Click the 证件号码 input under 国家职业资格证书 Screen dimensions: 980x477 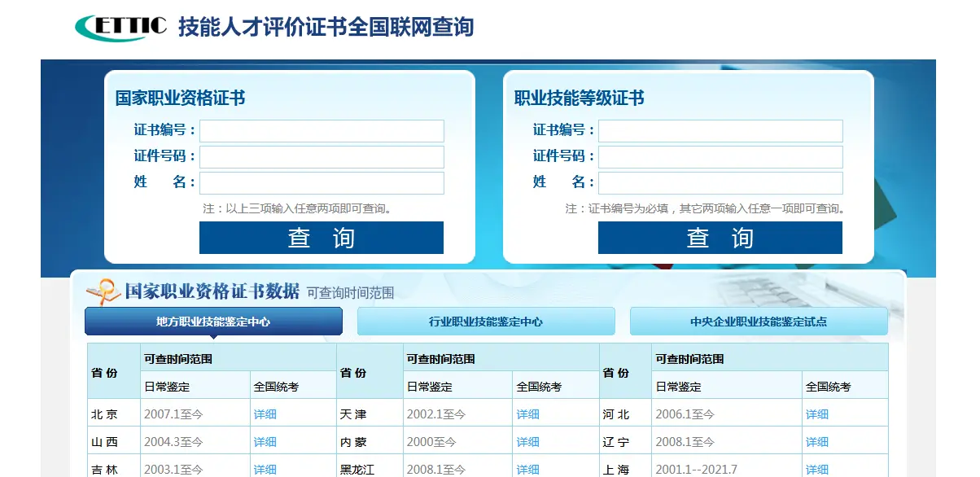click(x=322, y=156)
